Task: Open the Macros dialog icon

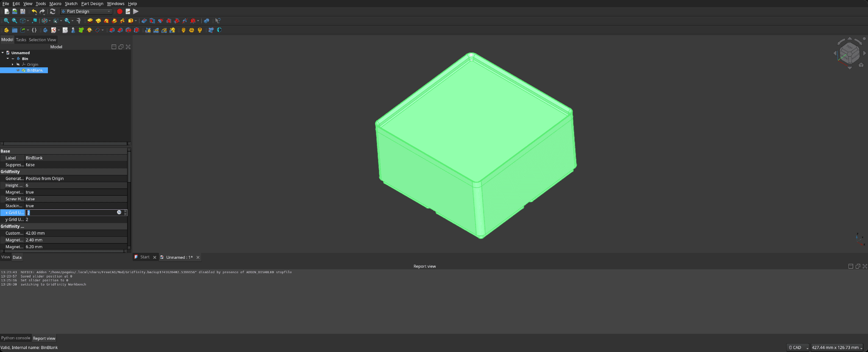Action: (x=128, y=11)
